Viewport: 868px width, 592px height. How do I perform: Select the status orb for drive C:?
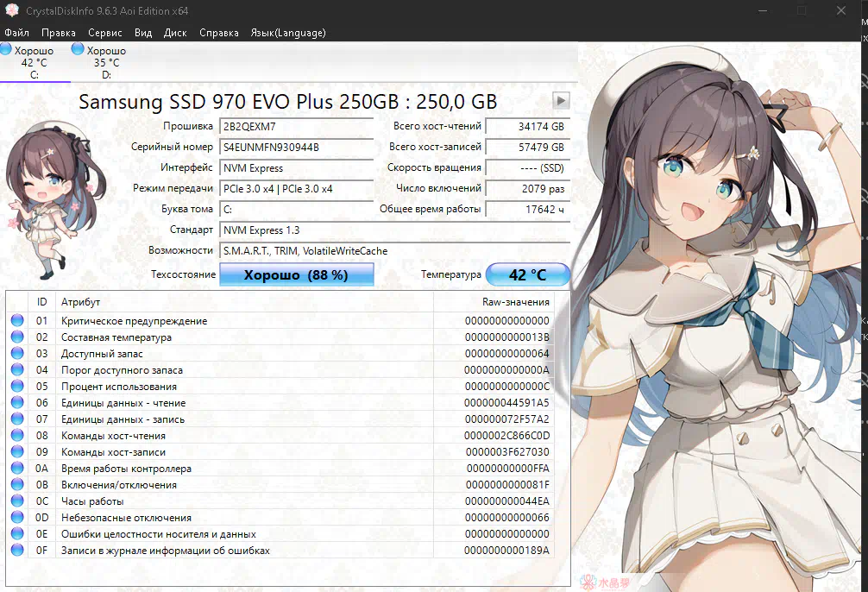coord(6,49)
